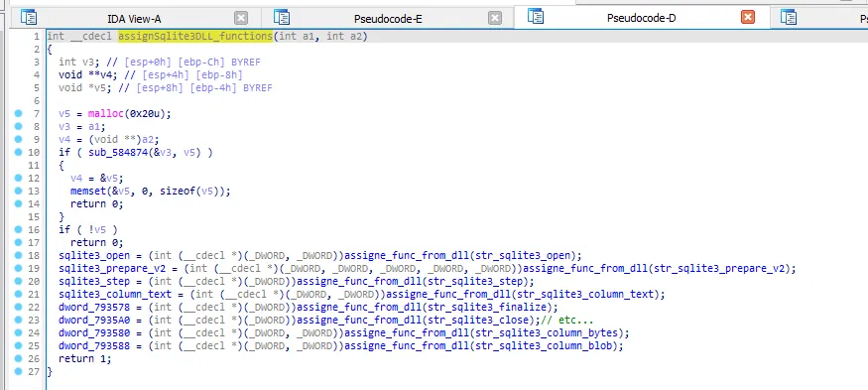This screenshot has width=868, height=390.
Task: Set breakpoint via the dot on line 26
Action: point(18,358)
